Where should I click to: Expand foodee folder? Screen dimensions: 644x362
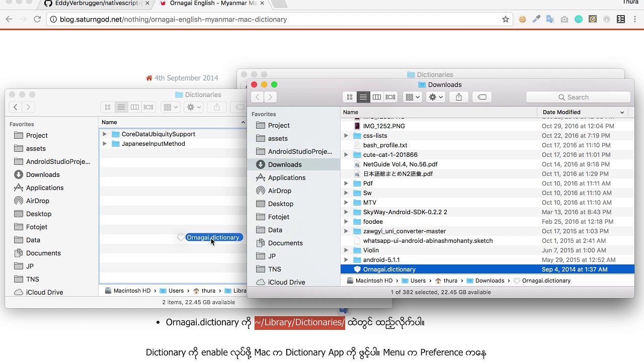[346, 222]
